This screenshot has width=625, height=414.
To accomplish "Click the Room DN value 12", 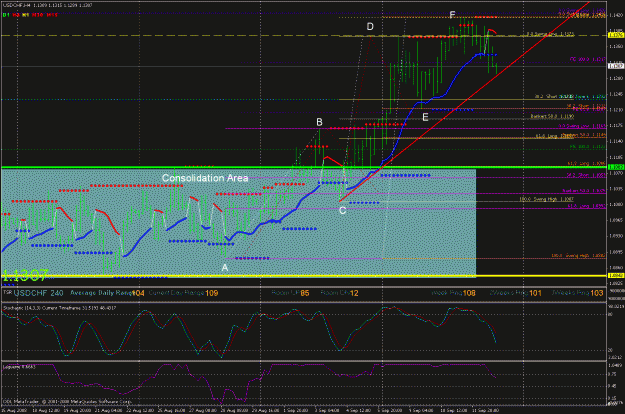I will pos(354,293).
